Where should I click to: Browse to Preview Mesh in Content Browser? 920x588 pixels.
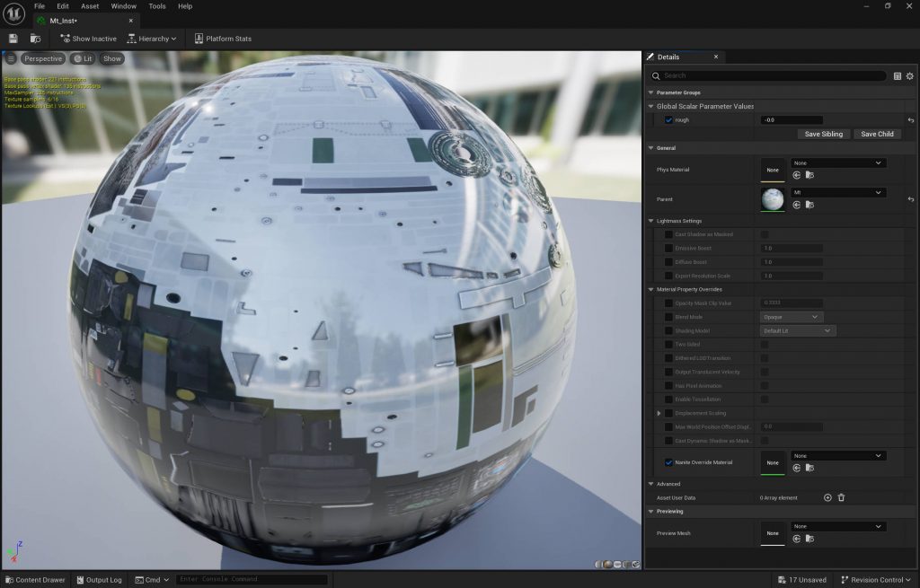pyautogui.click(x=809, y=538)
